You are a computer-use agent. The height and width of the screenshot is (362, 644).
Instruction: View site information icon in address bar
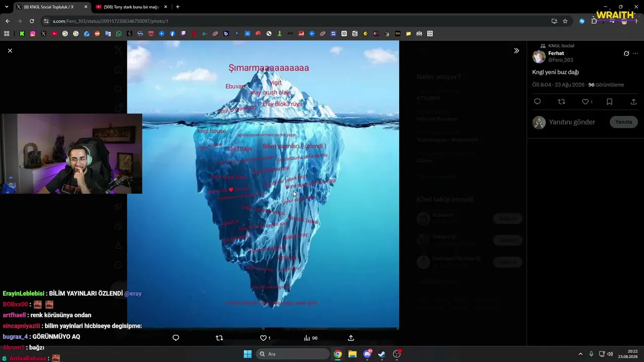coord(46,21)
